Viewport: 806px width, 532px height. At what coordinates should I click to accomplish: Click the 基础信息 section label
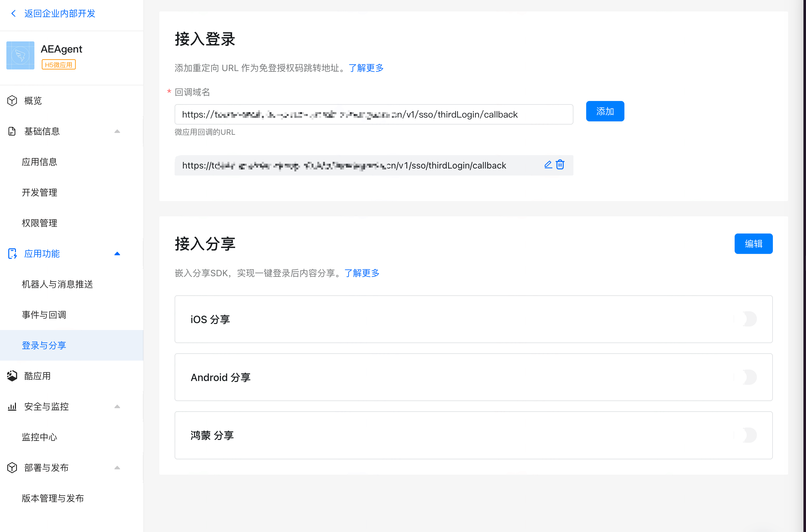(x=42, y=131)
